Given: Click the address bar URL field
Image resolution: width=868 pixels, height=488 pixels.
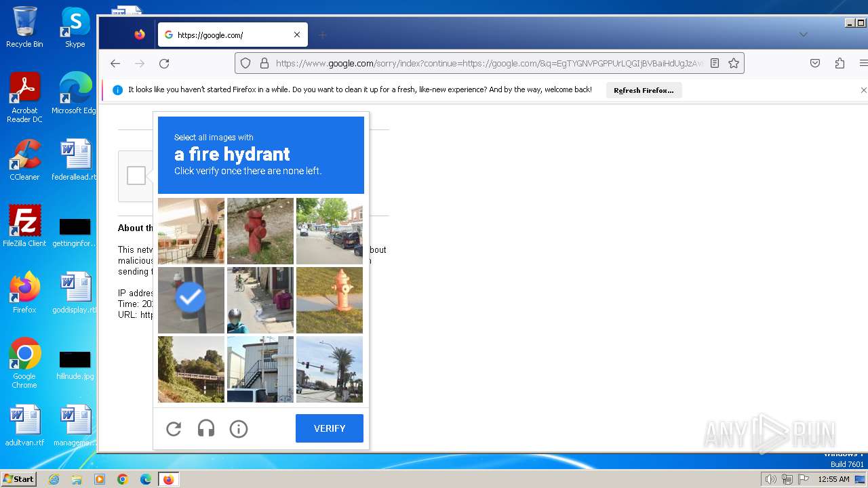Looking at the screenshot, I should point(490,63).
